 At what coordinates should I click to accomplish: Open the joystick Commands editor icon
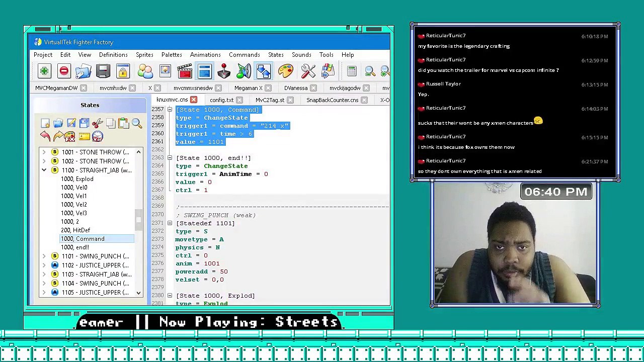[x=224, y=71]
